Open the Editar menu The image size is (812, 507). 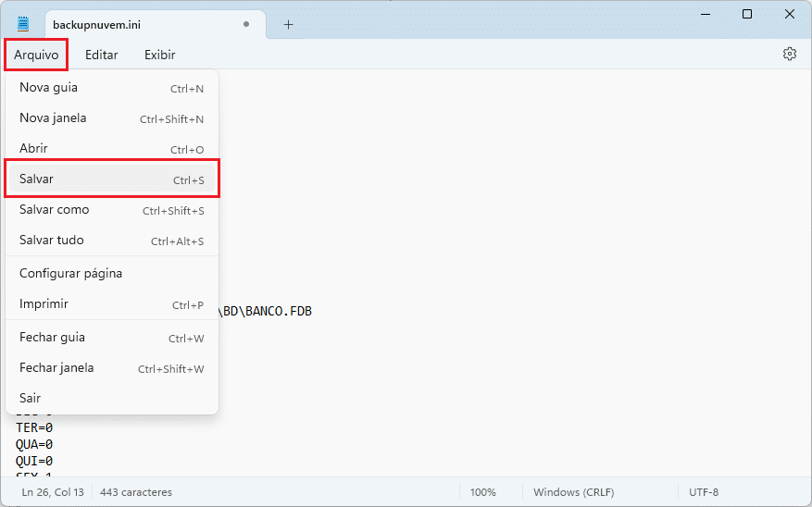coord(101,55)
